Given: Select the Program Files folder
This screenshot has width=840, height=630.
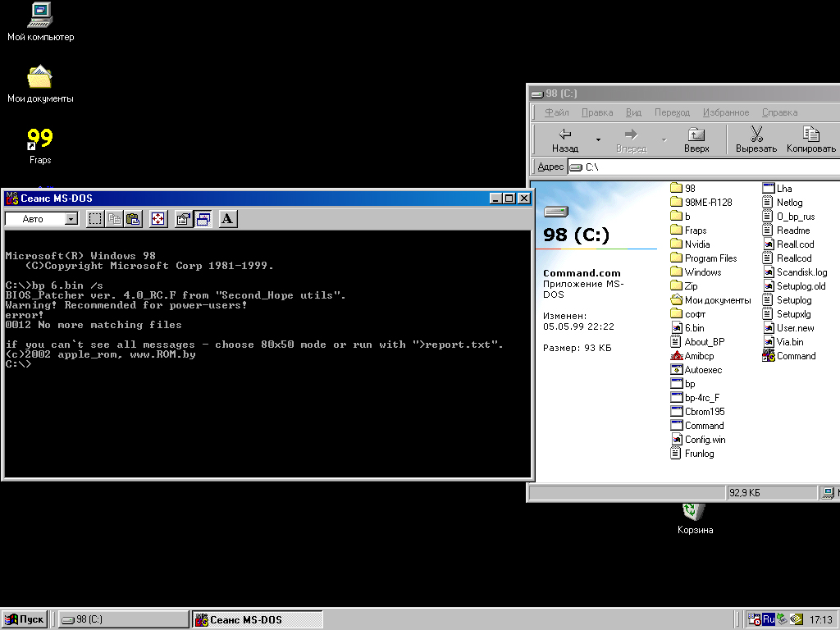Looking at the screenshot, I should pos(703,258).
